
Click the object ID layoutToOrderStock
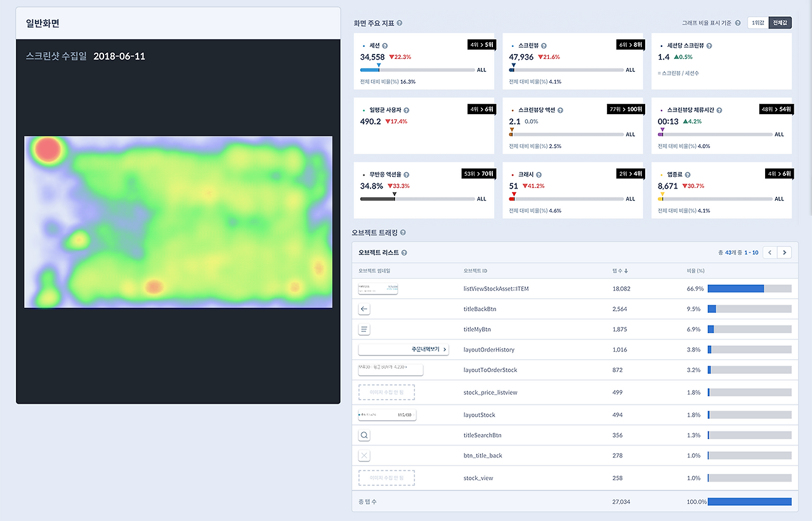[x=490, y=370]
